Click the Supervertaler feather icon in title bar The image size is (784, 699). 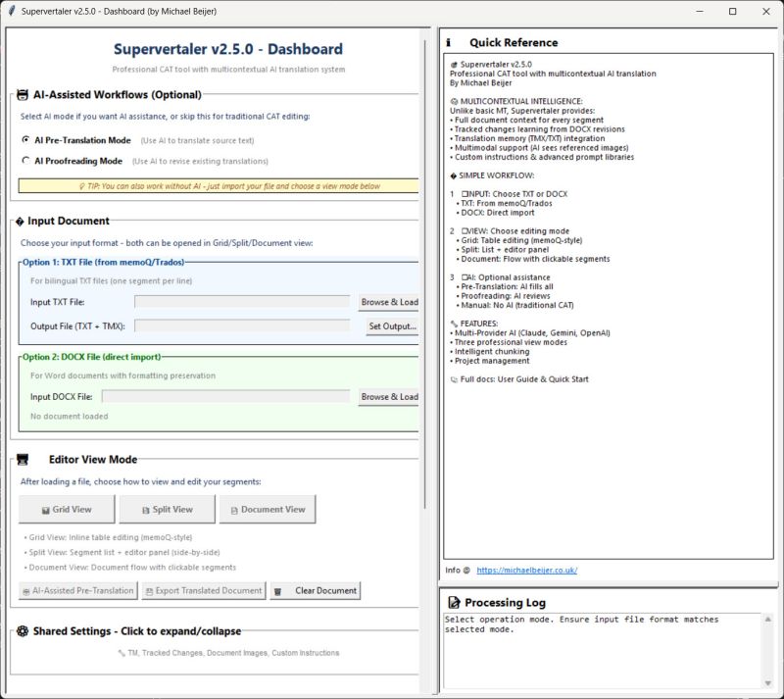click(12, 11)
